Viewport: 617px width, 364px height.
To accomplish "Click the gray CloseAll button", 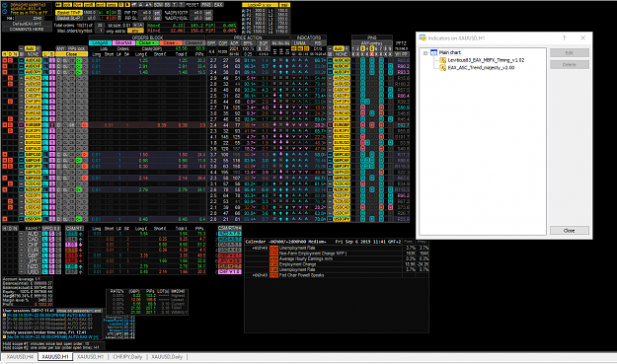I will click(193, 42).
